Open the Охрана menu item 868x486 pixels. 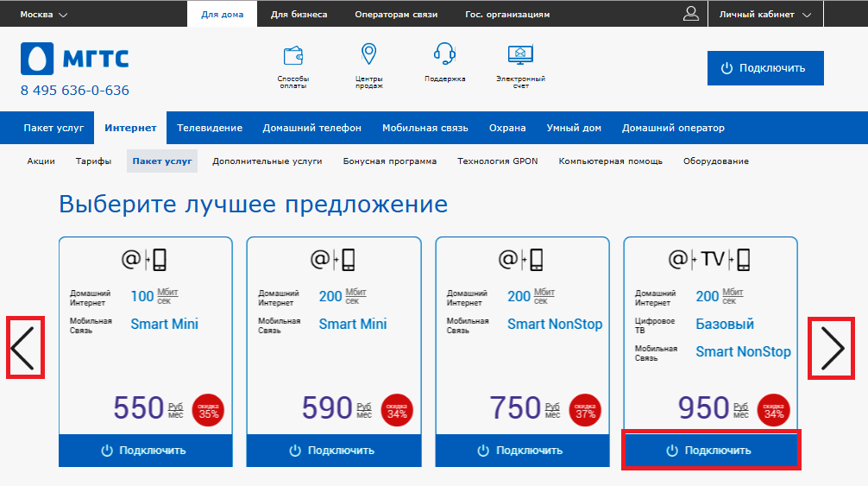point(507,128)
